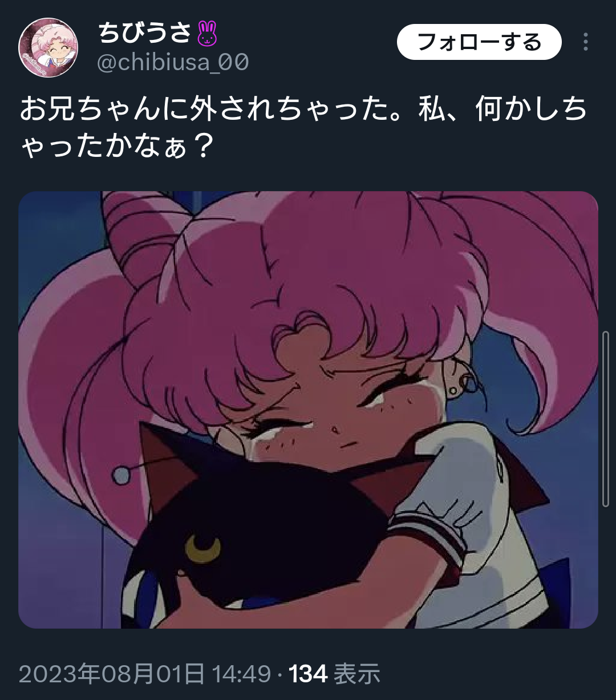Image resolution: width=616 pixels, height=700 pixels.
Task: Open the ちびうさ display name link
Action: [x=145, y=34]
